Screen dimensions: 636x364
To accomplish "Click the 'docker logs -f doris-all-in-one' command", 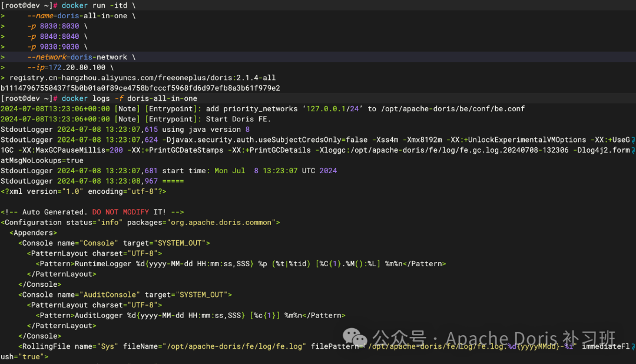I will coord(130,98).
